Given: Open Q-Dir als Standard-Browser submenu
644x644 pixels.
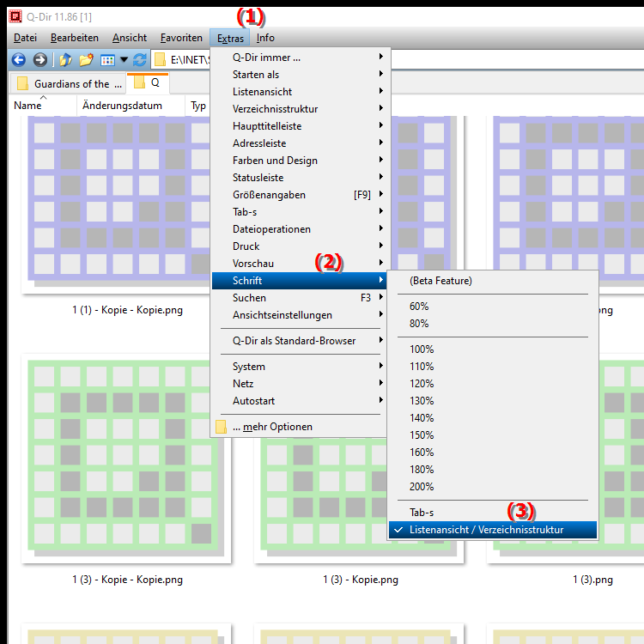Looking at the screenshot, I should tap(299, 341).
